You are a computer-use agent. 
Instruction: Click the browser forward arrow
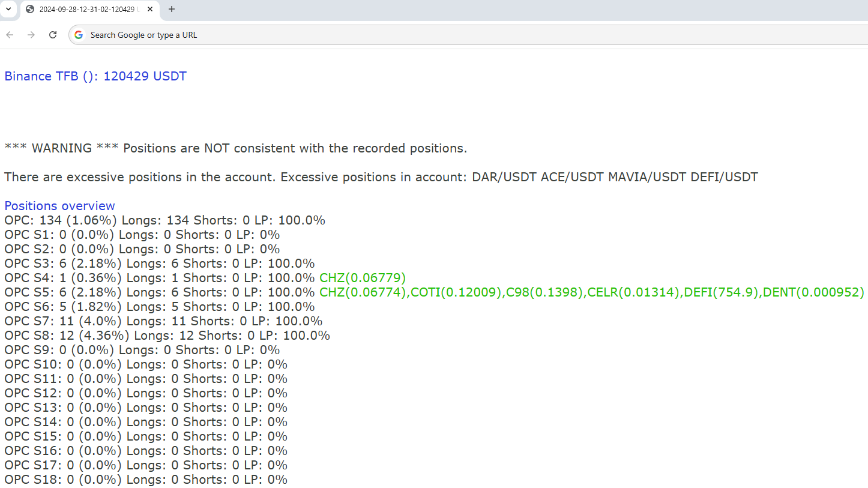pos(31,35)
